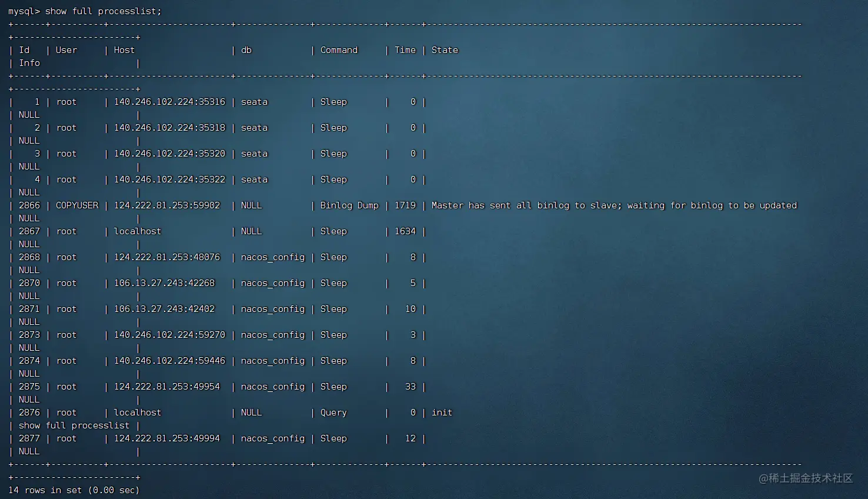868x499 pixels.
Task: Click process Id 2871
Action: click(29, 309)
